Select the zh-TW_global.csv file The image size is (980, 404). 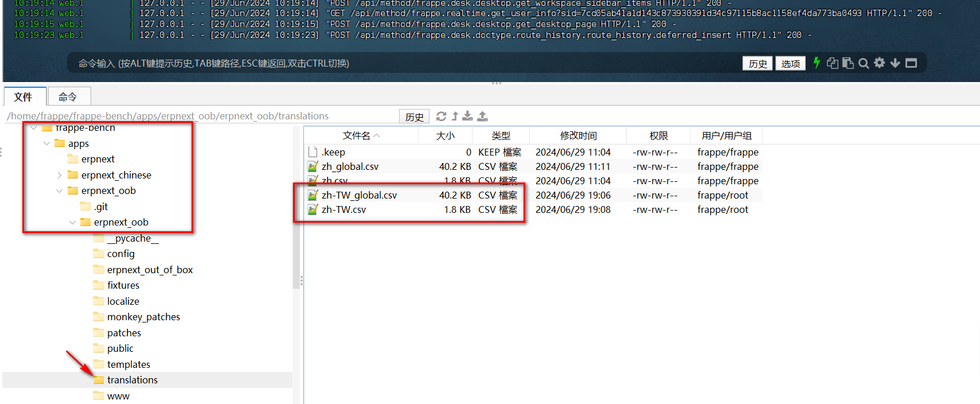tap(359, 195)
